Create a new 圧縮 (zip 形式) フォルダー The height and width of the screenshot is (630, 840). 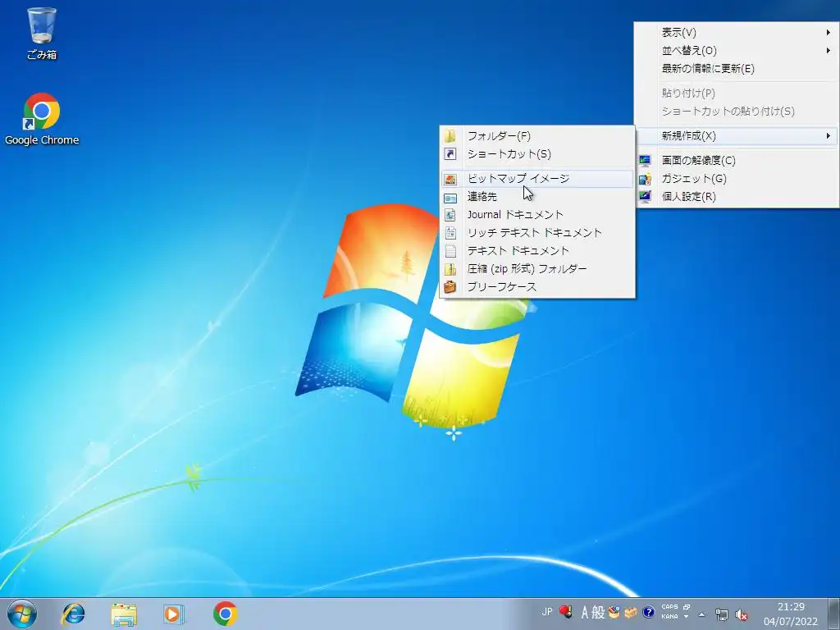pyautogui.click(x=537, y=269)
